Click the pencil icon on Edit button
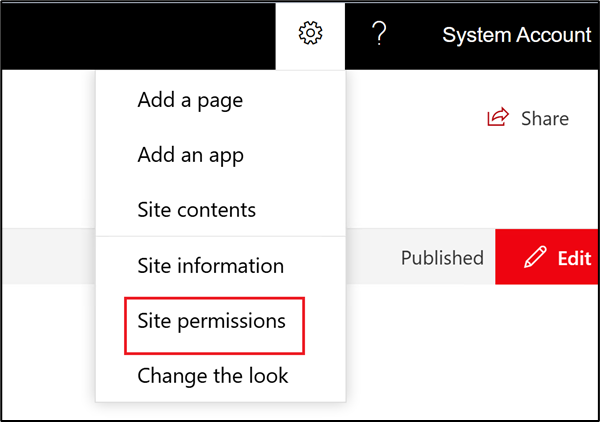The image size is (600, 422). (x=536, y=258)
